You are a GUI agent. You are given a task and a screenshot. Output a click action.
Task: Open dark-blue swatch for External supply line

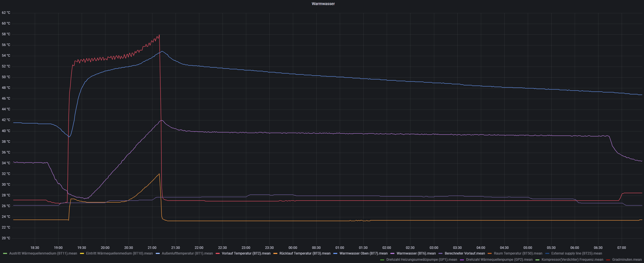coord(547,253)
